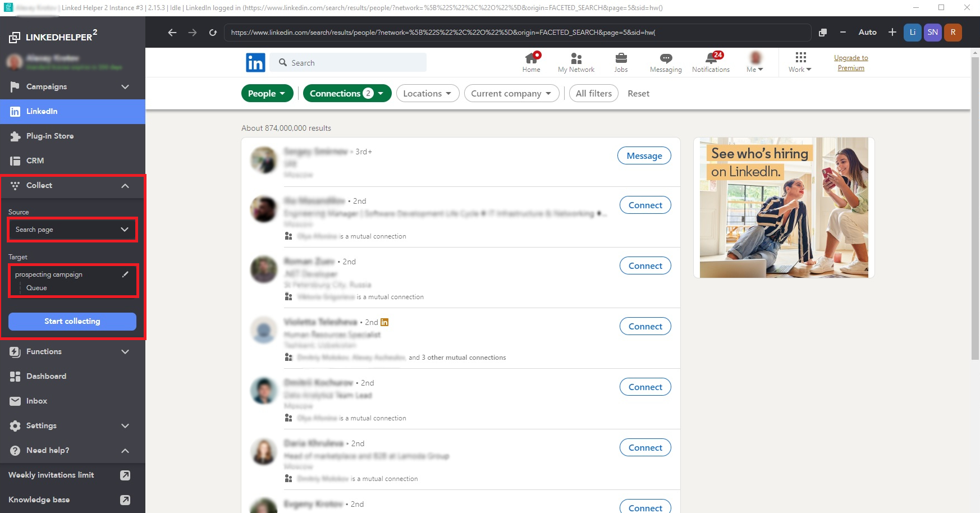Image resolution: width=980 pixels, height=513 pixels.
Task: Select LinkedIn in the sidebar
Action: pyautogui.click(x=72, y=111)
